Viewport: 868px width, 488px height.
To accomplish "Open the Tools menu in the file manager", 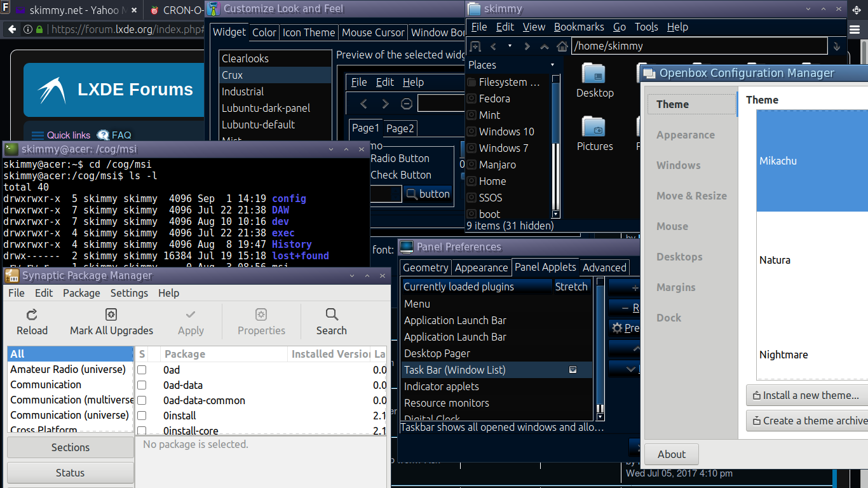I will coord(646,27).
